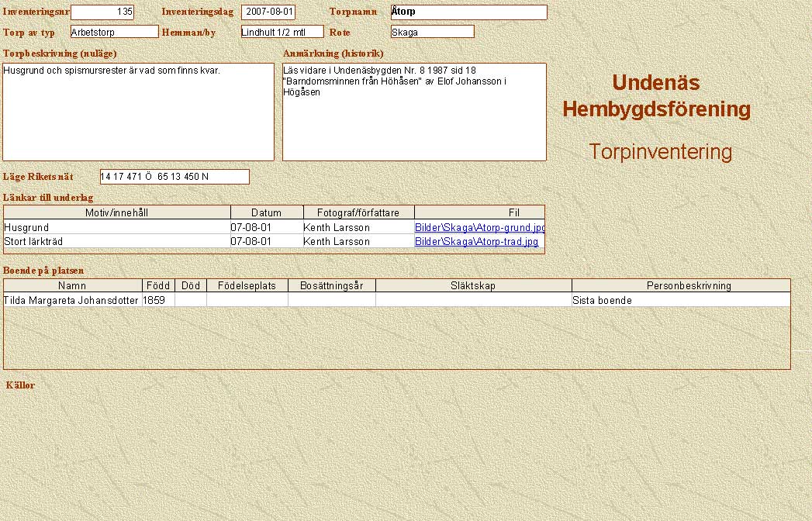Image resolution: width=812 pixels, height=521 pixels.
Task: Select the Läge Rikets nät coordinates field
Action: click(174, 177)
